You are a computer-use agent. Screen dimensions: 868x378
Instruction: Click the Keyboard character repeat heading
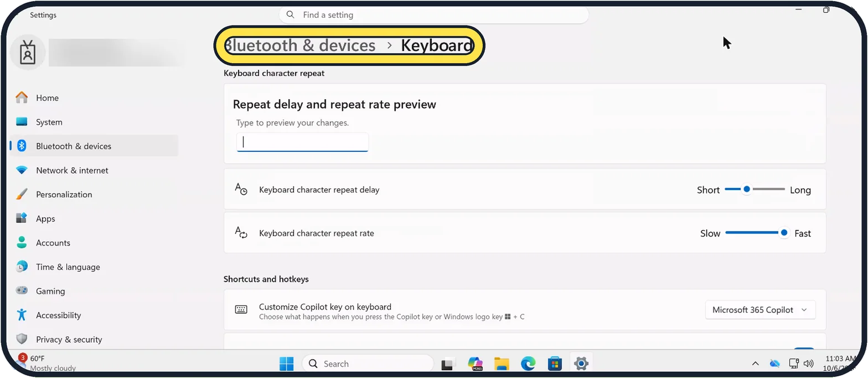274,73
